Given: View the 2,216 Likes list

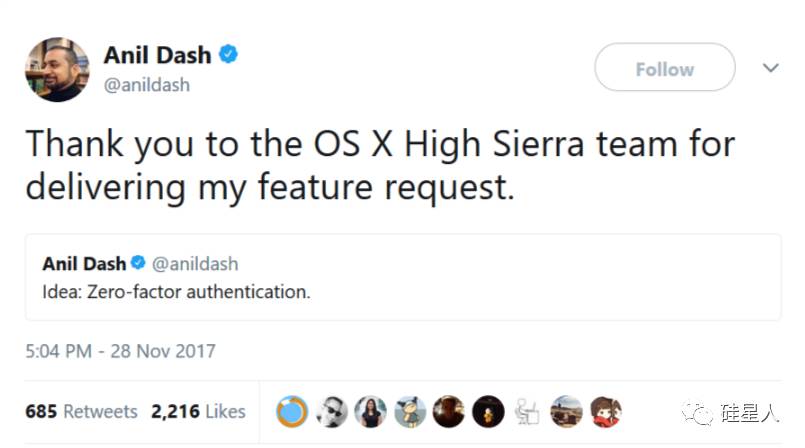Looking at the screenshot, I should [198, 411].
